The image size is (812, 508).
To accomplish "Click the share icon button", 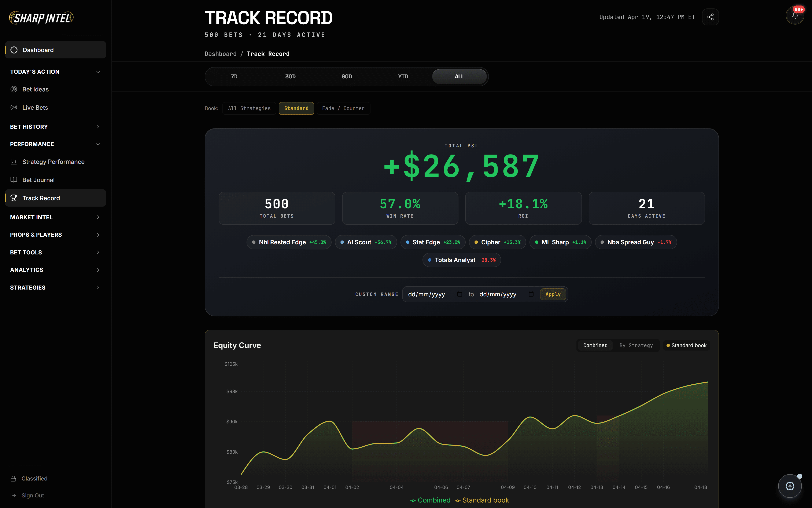I will coord(710,17).
